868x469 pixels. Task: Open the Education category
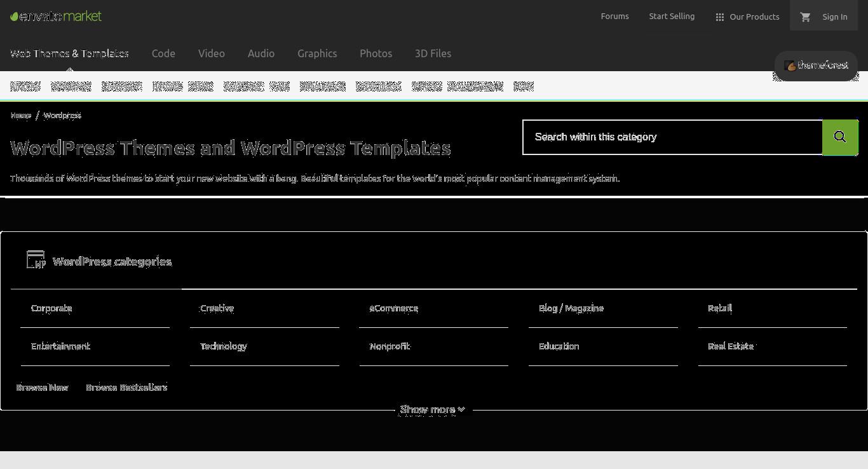[x=559, y=346]
